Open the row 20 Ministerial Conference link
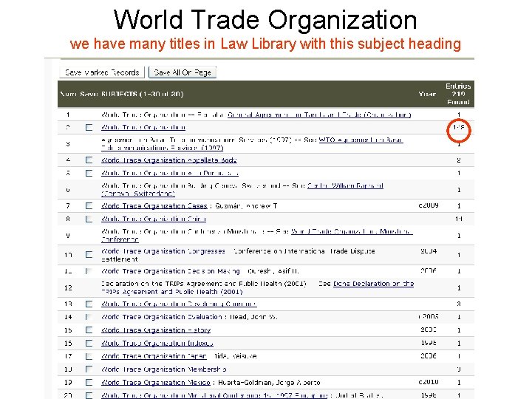Image resolution: width=532 pixels, height=399 pixels. [214, 395]
